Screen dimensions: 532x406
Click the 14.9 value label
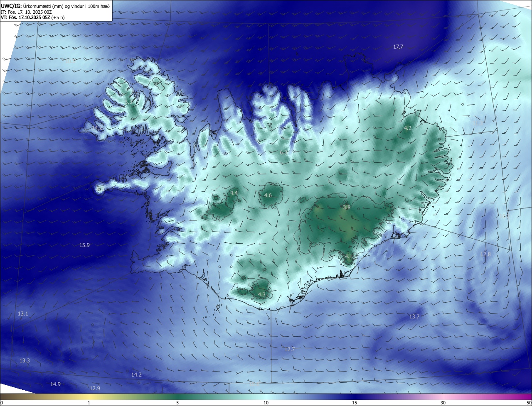pos(55,384)
